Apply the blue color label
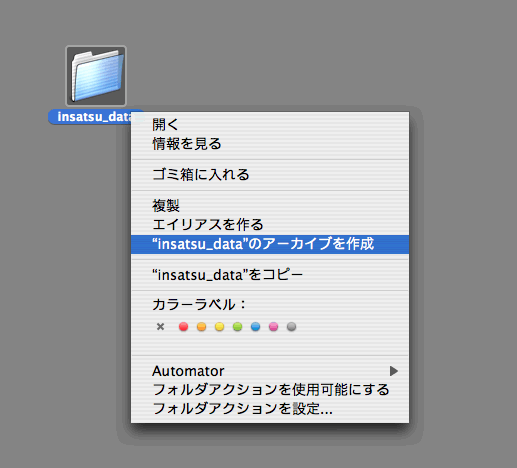This screenshot has width=517, height=468. (255, 327)
